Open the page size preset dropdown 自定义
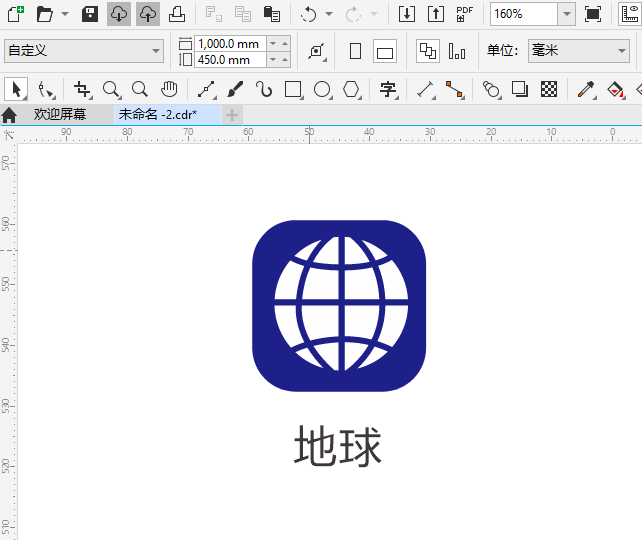 pyautogui.click(x=84, y=51)
